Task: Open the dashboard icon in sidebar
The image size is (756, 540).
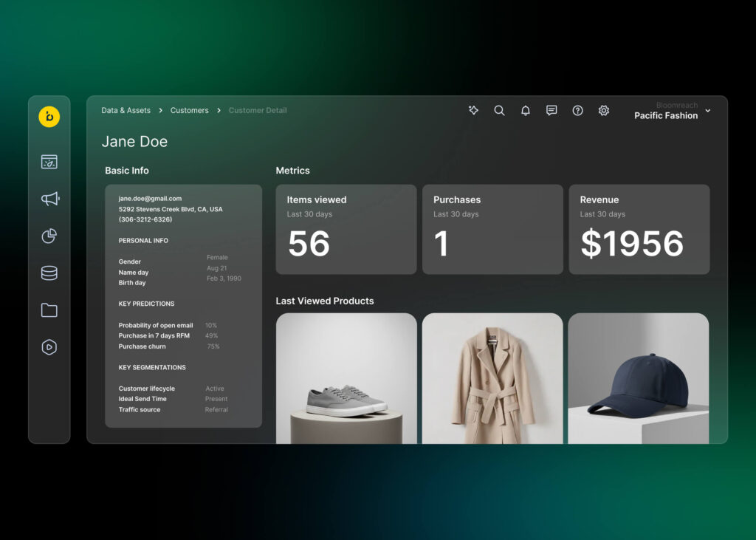Action: [x=49, y=162]
